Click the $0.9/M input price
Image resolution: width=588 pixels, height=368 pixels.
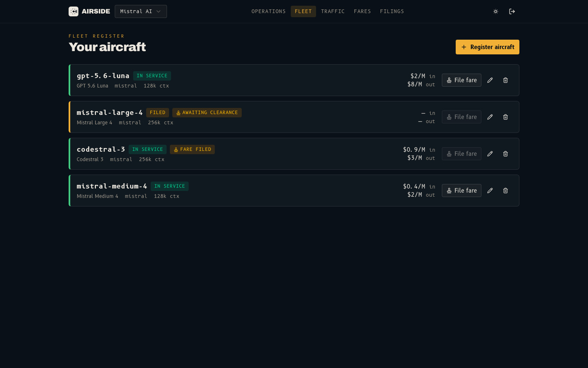(x=414, y=150)
